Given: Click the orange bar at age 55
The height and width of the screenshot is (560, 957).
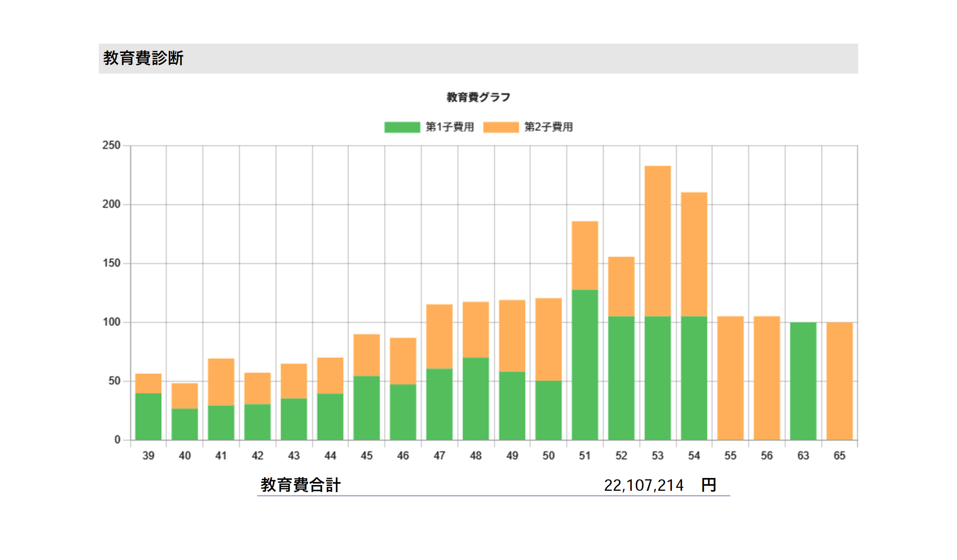Looking at the screenshot, I should point(730,378).
